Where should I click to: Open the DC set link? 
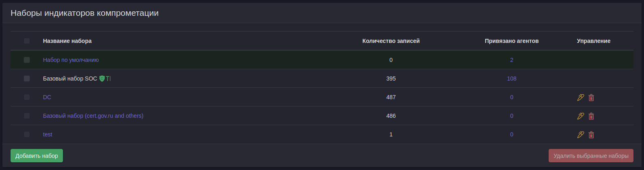[47, 97]
